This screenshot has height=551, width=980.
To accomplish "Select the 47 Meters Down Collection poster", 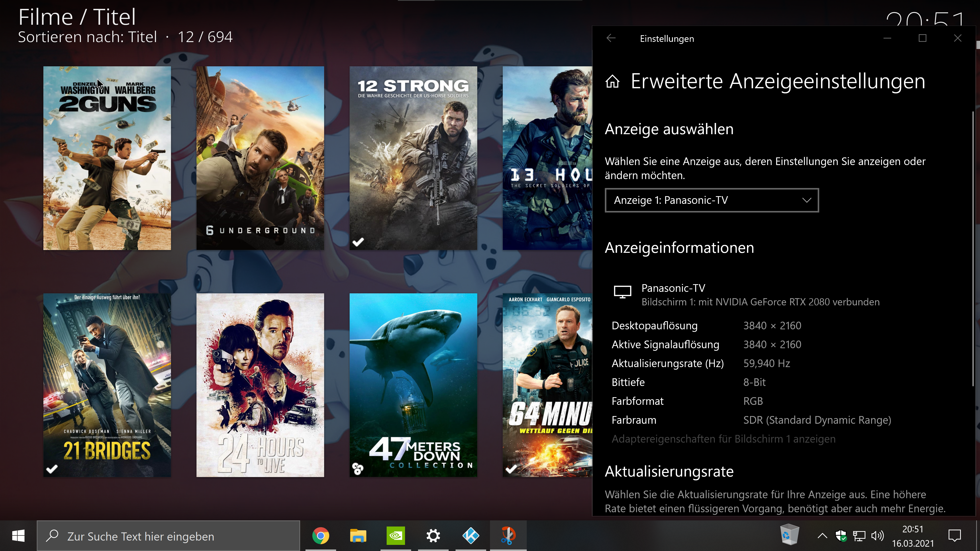I will point(413,385).
